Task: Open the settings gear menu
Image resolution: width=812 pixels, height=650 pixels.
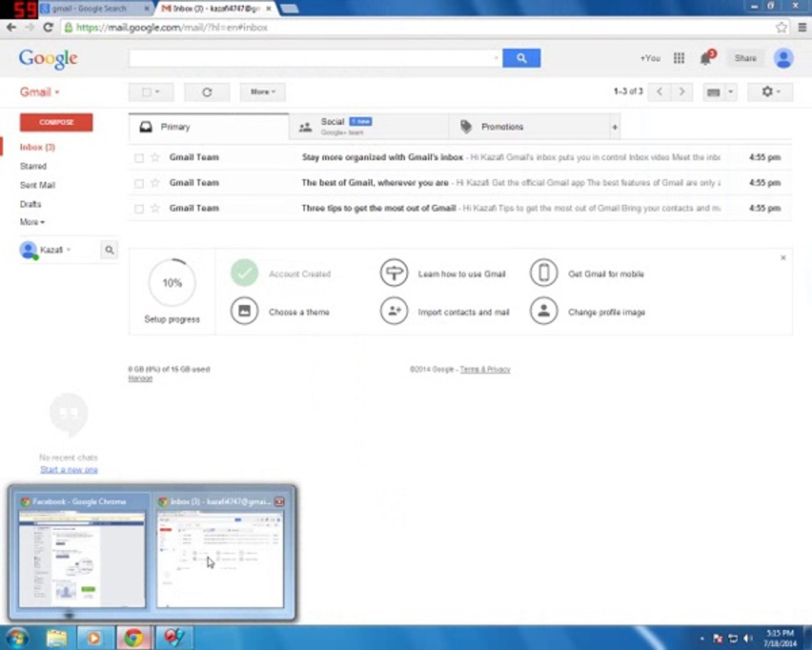Action: [770, 92]
